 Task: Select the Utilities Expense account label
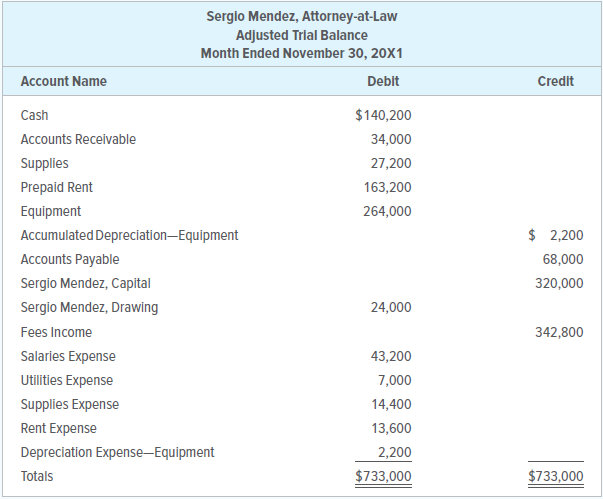(x=67, y=380)
